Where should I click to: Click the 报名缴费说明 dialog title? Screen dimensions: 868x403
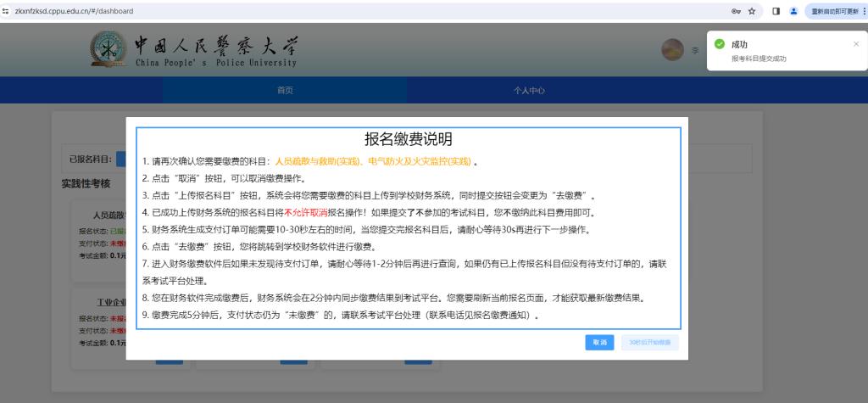point(409,139)
